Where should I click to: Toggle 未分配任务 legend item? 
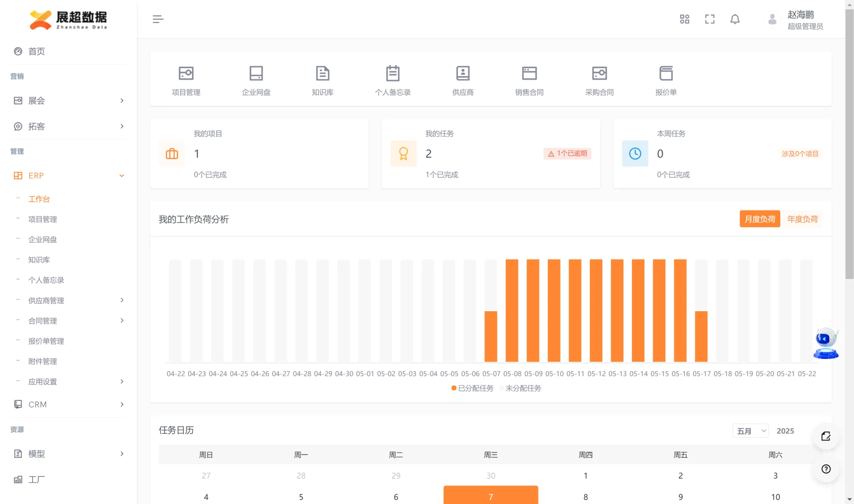[x=520, y=388]
